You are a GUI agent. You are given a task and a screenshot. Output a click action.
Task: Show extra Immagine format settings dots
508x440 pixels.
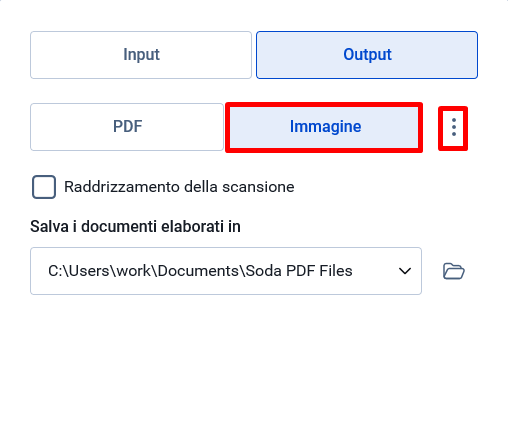click(x=453, y=127)
